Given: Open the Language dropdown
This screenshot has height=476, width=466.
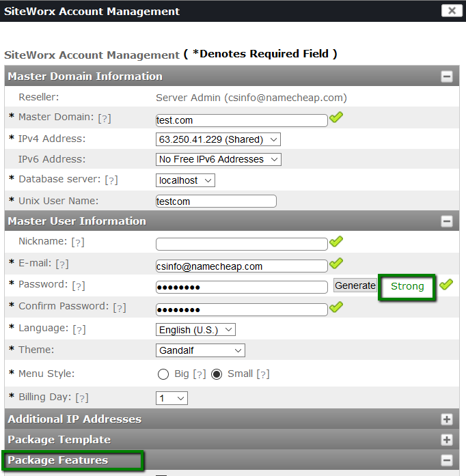Looking at the screenshot, I should [195, 330].
